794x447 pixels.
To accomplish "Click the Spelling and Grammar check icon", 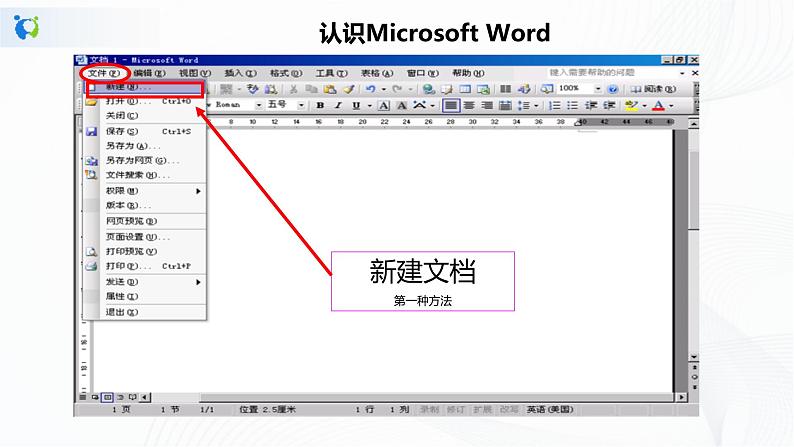I will [x=252, y=89].
